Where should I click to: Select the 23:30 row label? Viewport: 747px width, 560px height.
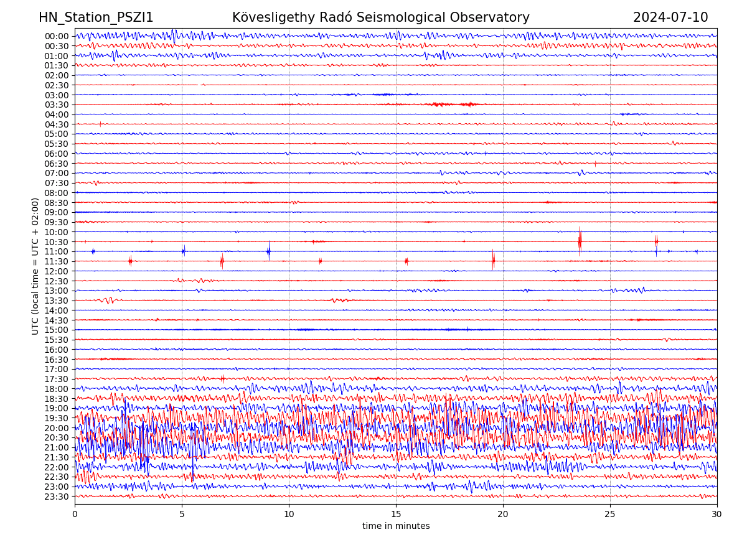[x=56, y=497]
